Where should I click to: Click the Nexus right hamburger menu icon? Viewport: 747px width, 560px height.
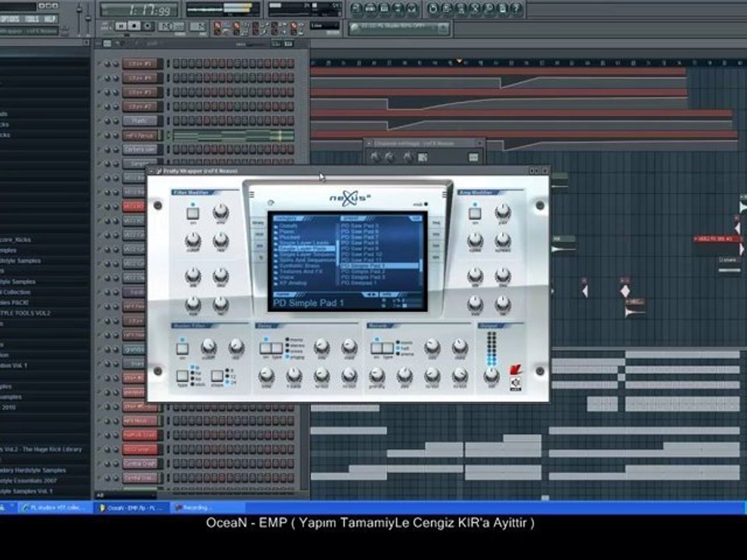[x=444, y=194]
